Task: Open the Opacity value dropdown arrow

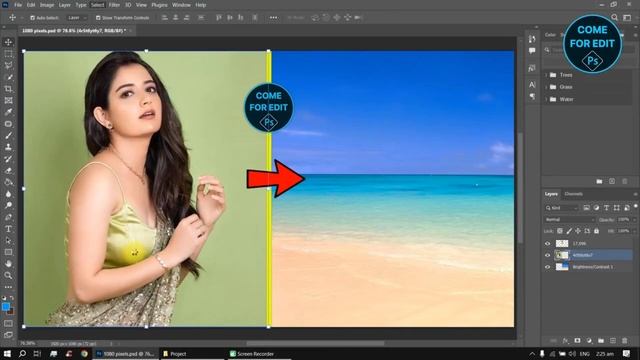Action: [634, 220]
